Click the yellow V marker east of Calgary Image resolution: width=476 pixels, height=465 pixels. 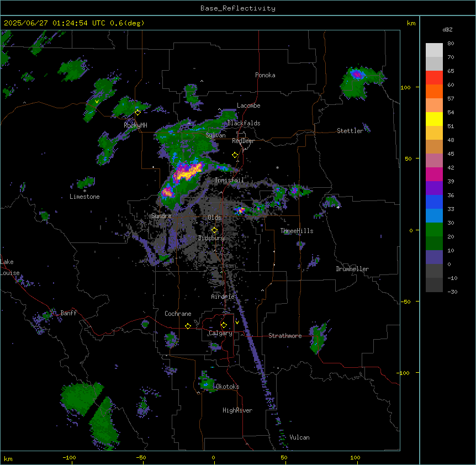point(237,323)
